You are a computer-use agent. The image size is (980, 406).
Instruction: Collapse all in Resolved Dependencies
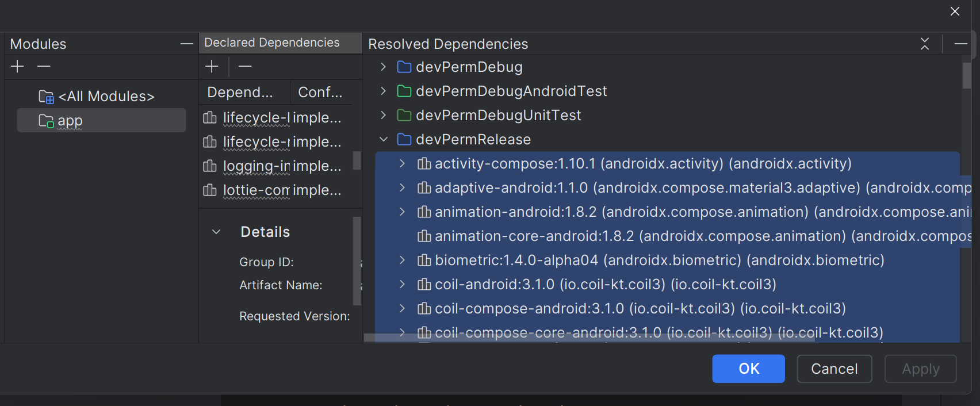(x=925, y=44)
